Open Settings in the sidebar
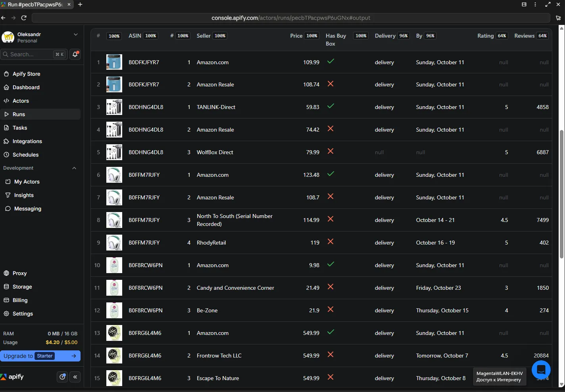Viewport: 565px width, 392px height. (23, 314)
